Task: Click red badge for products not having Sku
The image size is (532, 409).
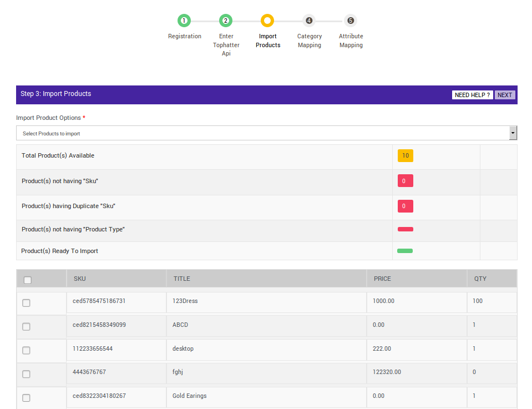Action: (405, 181)
